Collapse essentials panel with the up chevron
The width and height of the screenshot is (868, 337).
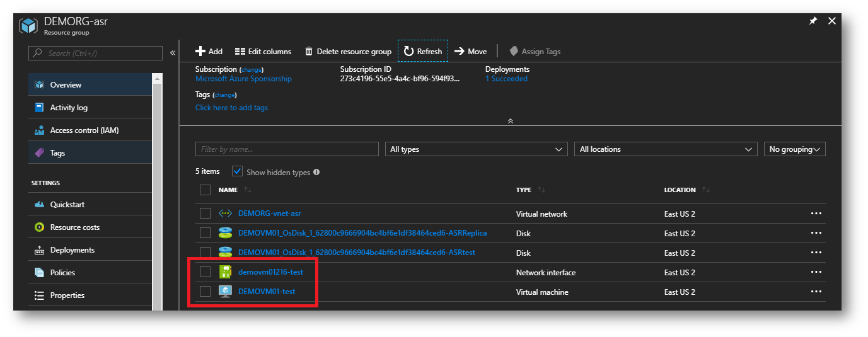[511, 121]
